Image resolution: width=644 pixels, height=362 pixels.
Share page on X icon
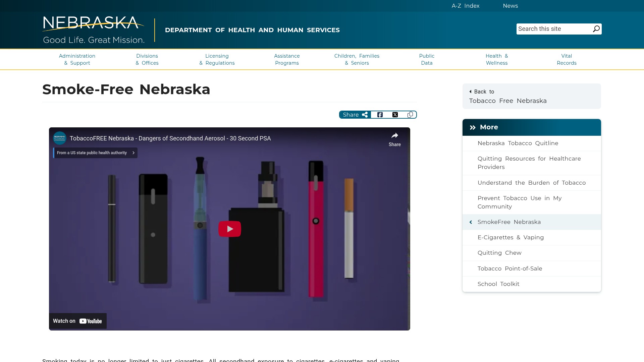pyautogui.click(x=395, y=115)
